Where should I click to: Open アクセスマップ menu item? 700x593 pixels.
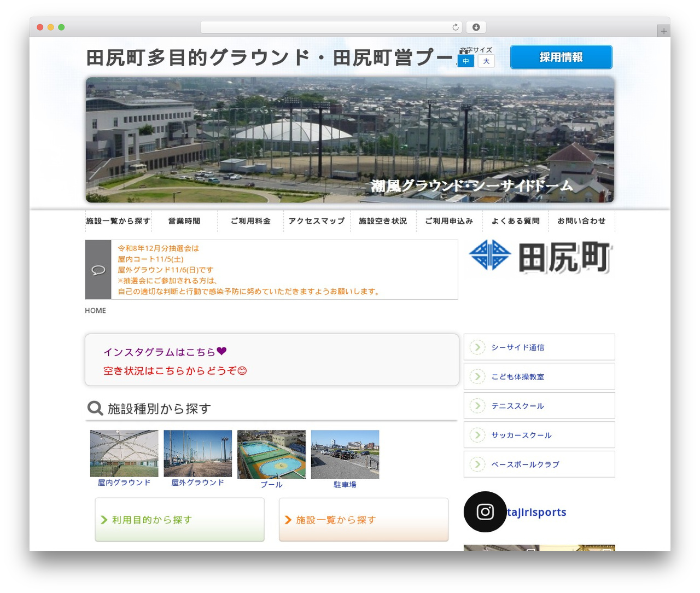[317, 221]
